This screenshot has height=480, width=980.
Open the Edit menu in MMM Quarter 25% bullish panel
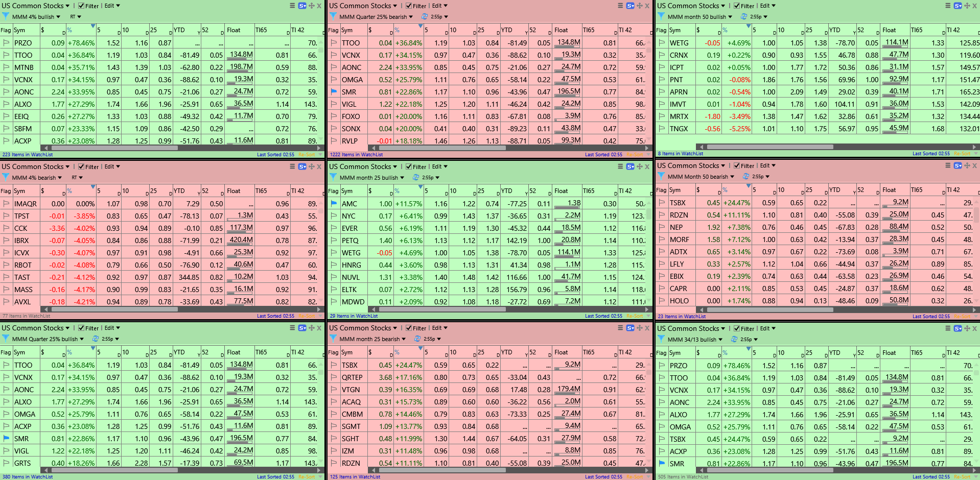112,328
